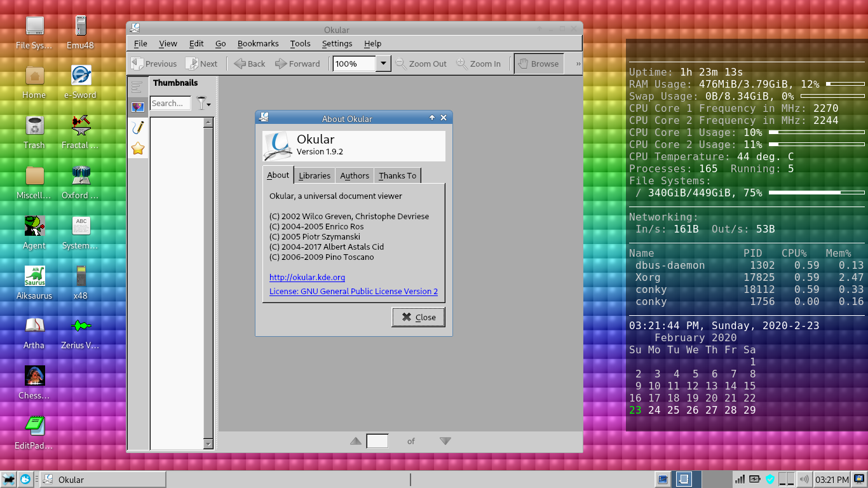The width and height of the screenshot is (868, 488).
Task: Open the start menu icon on taskbar
Action: pyautogui.click(x=9, y=480)
